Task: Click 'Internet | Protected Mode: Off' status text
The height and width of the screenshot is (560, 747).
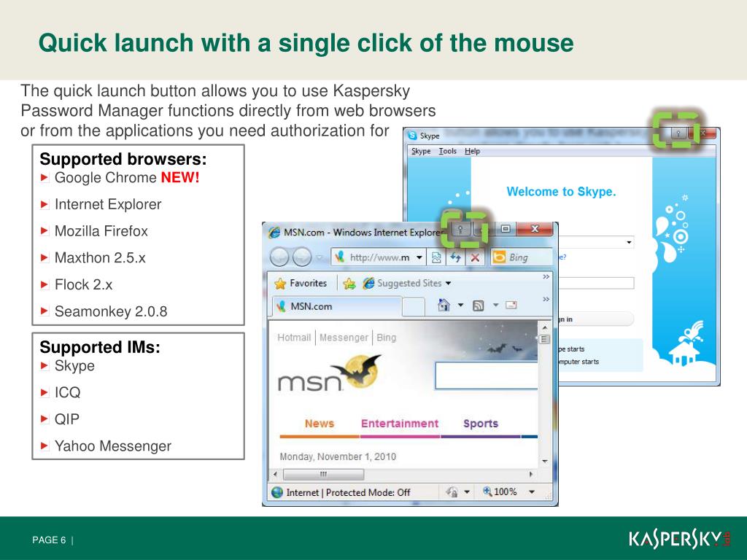Action: pyautogui.click(x=348, y=492)
